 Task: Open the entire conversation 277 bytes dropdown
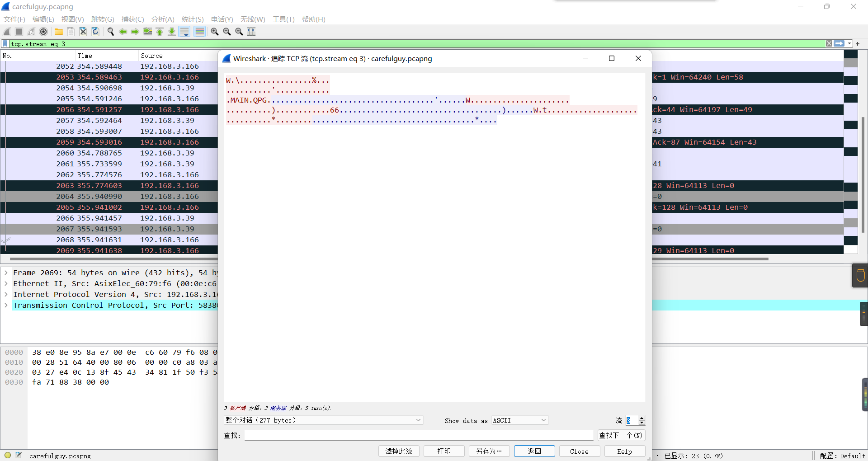coord(323,420)
